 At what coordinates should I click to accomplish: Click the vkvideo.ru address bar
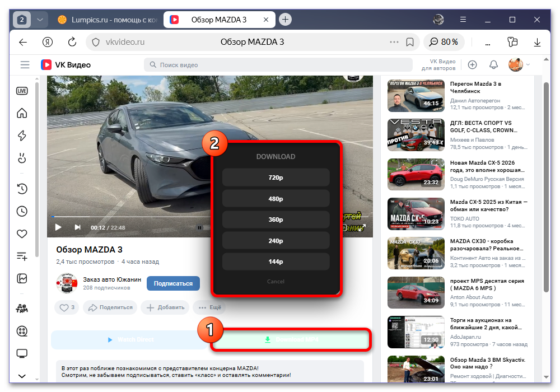[252, 42]
